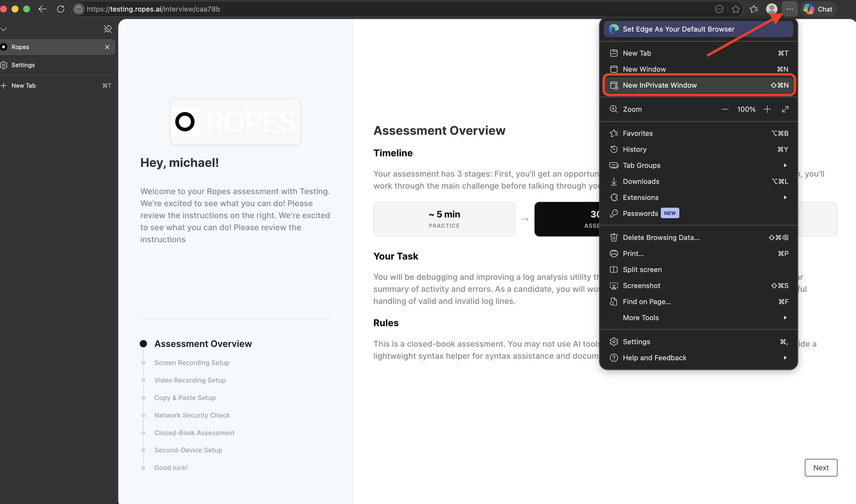
Task: Add this page to favorites star
Action: (736, 9)
